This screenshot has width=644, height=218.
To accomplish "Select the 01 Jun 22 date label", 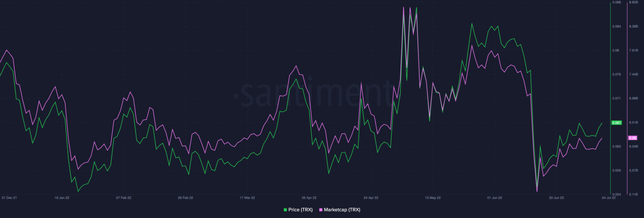I will tap(495, 197).
